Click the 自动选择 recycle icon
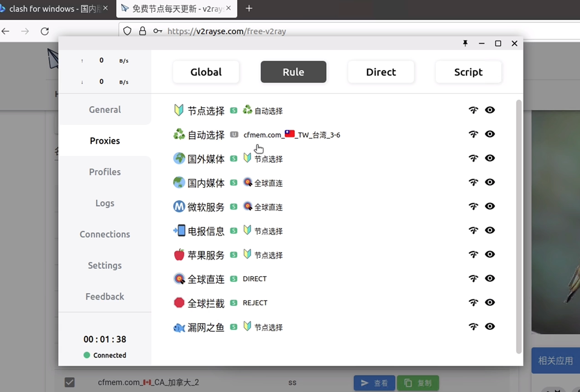The height and width of the screenshot is (392, 580). pyautogui.click(x=179, y=134)
